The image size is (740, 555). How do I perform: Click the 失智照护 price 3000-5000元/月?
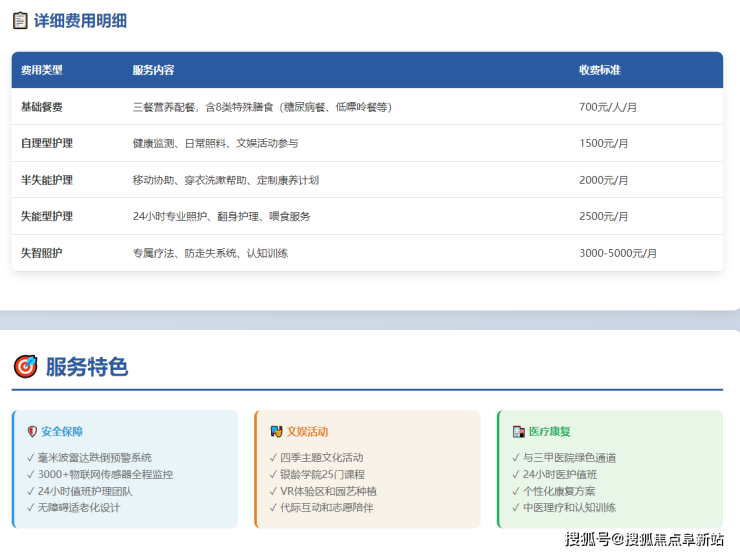(x=618, y=253)
